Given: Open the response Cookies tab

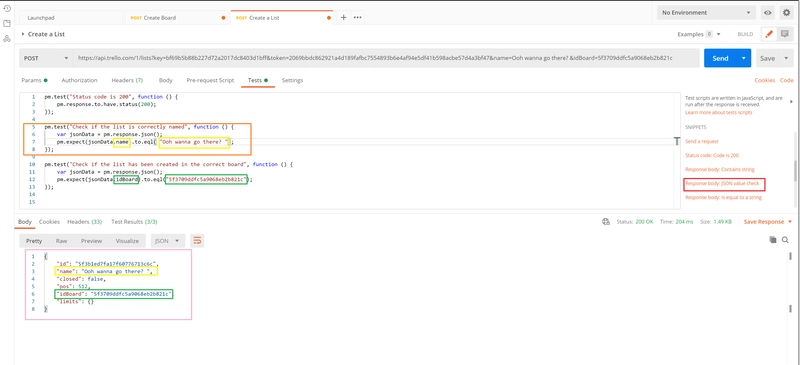Looking at the screenshot, I should point(49,222).
